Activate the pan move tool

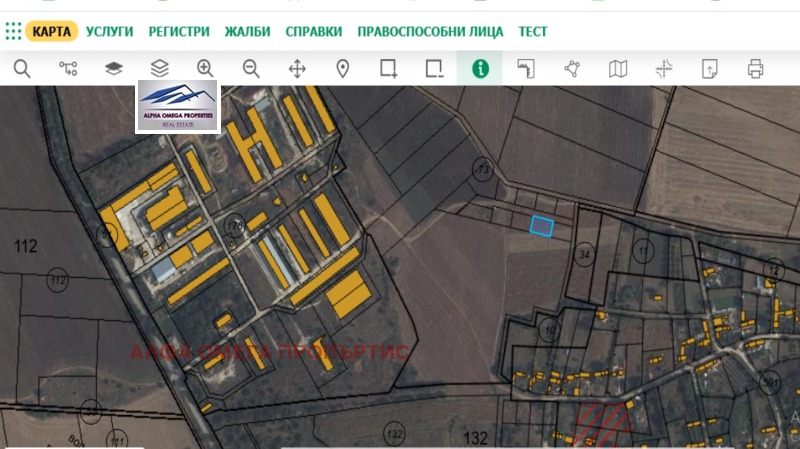(297, 68)
